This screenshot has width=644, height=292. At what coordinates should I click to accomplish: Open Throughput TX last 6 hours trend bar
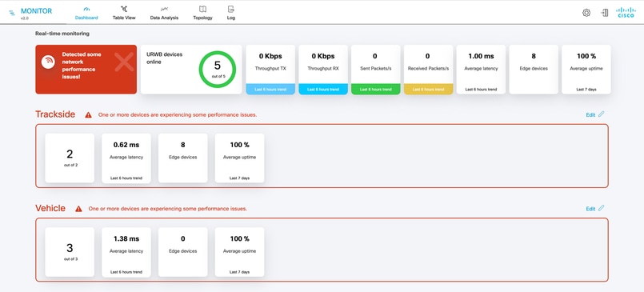pyautogui.click(x=270, y=89)
